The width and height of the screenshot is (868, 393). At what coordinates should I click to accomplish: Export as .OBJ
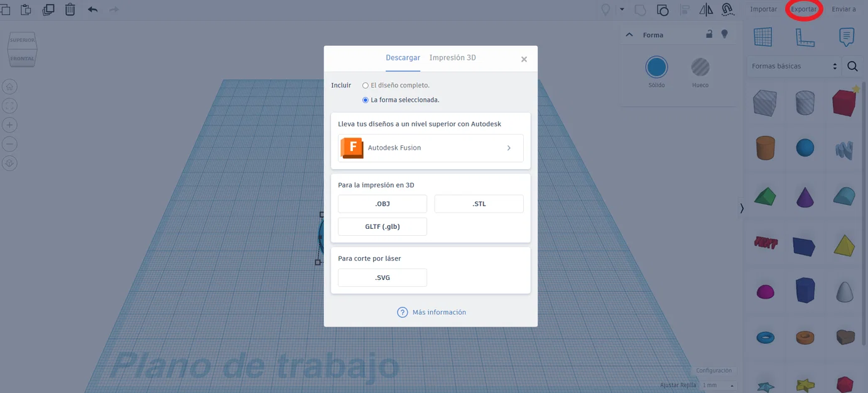point(382,204)
